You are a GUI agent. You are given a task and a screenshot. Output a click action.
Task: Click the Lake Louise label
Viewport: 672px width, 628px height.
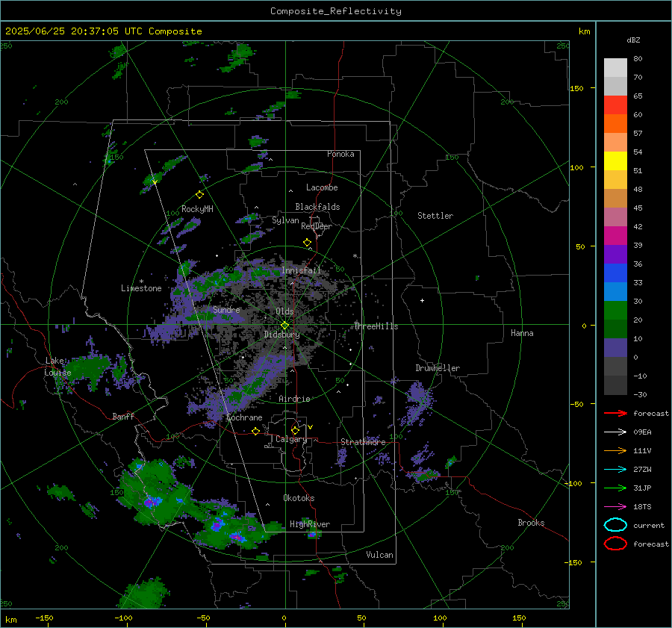(x=57, y=367)
